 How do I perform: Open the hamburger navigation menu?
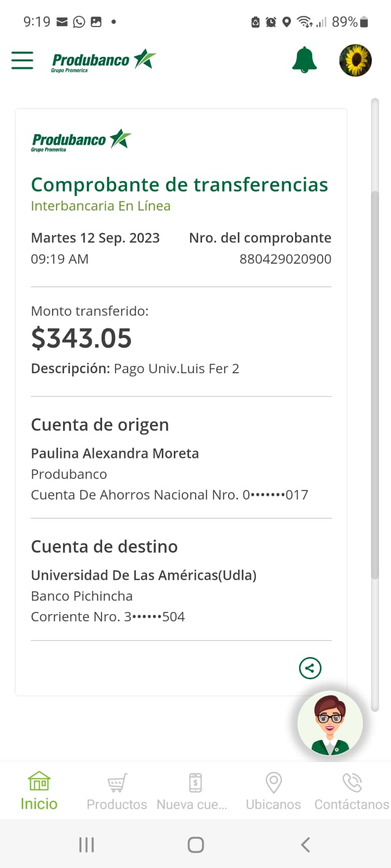22,60
